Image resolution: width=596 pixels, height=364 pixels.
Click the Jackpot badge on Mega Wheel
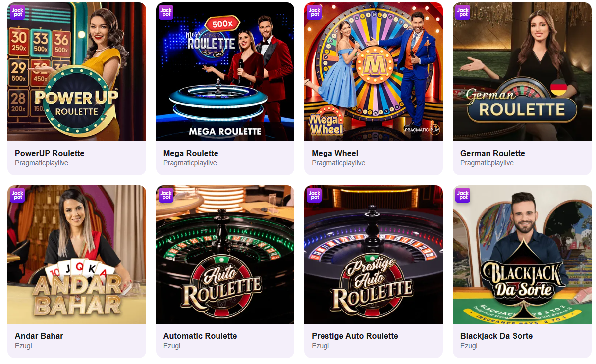coord(314,11)
